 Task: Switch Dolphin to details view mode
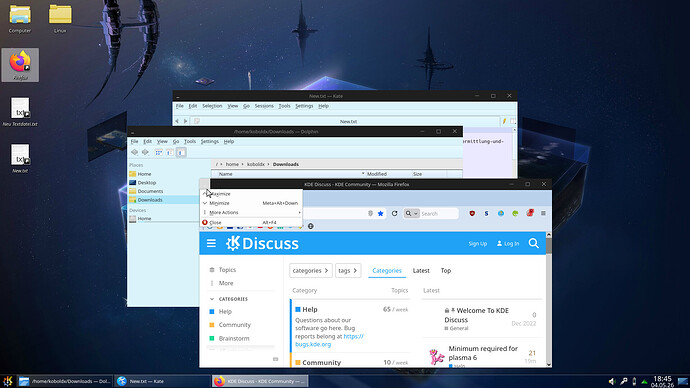pos(181,152)
